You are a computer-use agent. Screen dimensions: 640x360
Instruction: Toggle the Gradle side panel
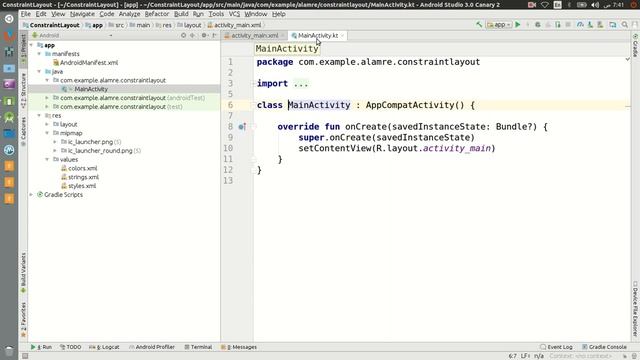pos(635,46)
